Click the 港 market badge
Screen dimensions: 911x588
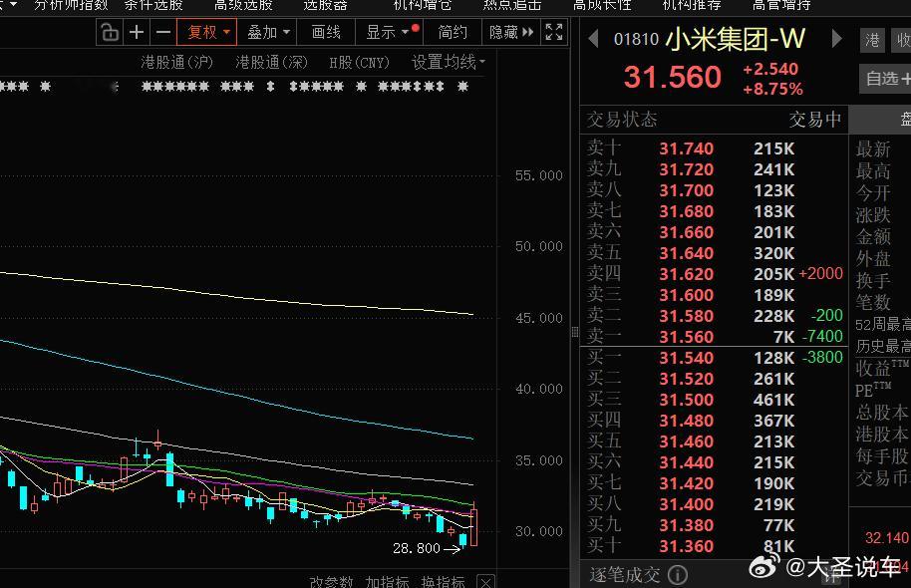(x=872, y=40)
